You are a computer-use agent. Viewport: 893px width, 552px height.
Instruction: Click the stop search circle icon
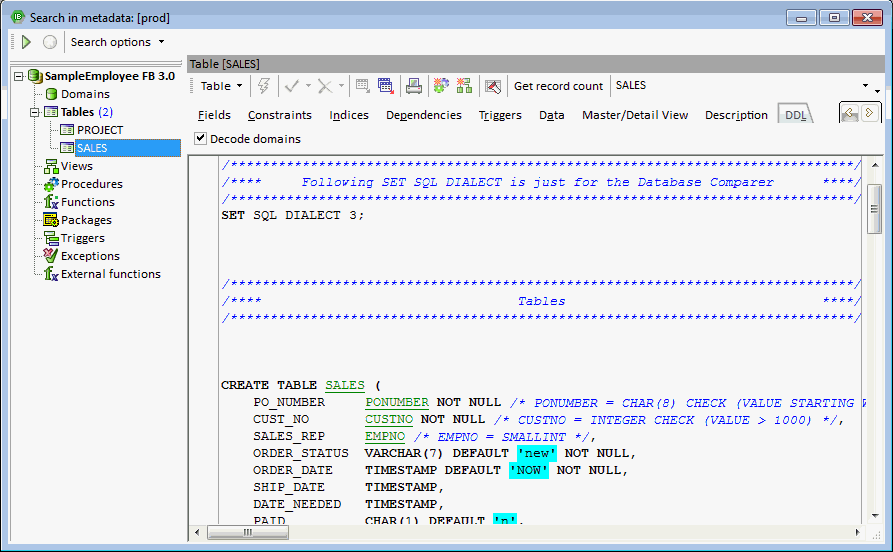pyautogui.click(x=50, y=42)
